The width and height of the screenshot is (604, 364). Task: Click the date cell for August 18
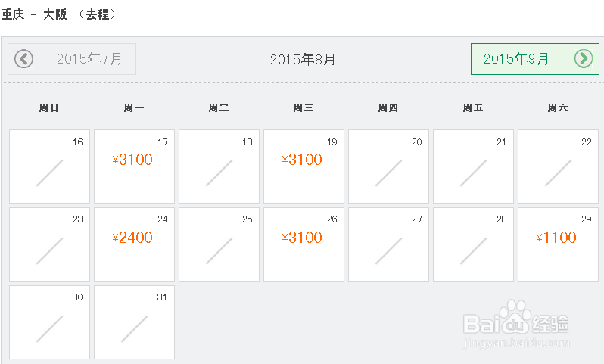(x=219, y=166)
